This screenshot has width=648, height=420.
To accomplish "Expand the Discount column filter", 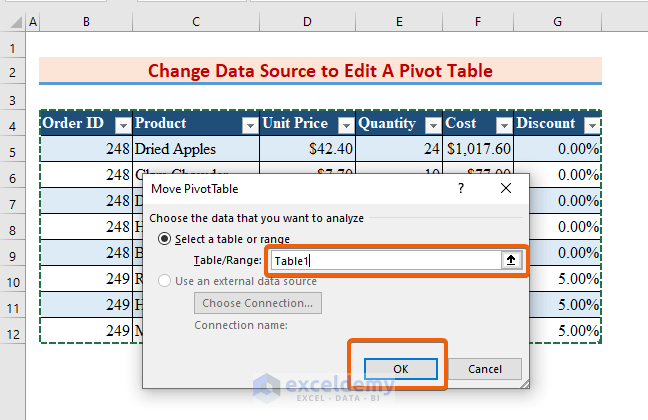I will click(591, 125).
